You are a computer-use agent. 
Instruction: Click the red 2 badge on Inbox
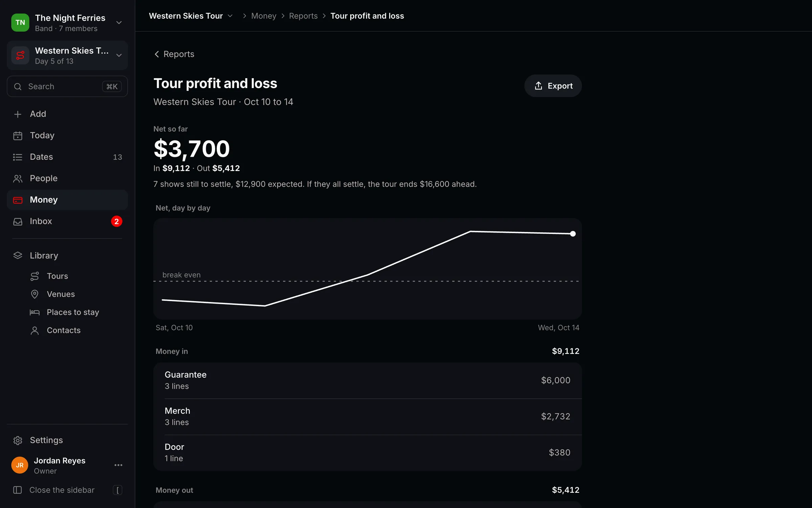116,221
